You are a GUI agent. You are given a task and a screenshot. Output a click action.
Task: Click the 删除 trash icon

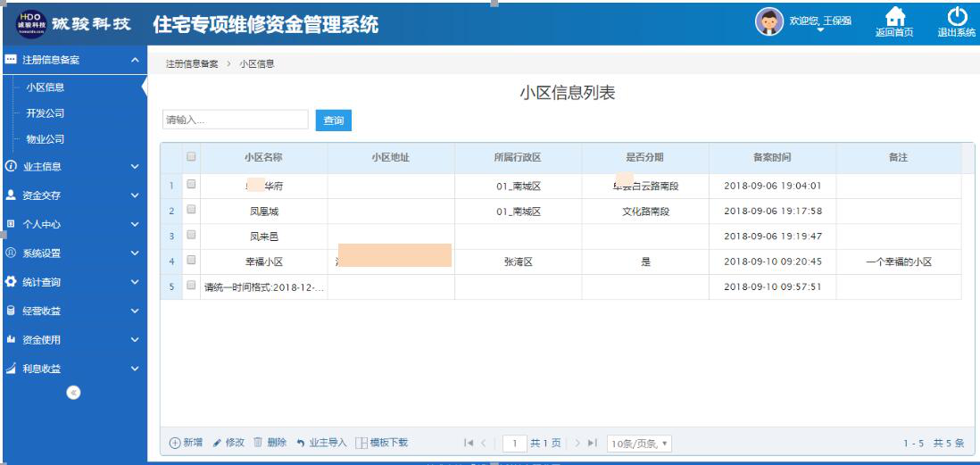click(258, 442)
